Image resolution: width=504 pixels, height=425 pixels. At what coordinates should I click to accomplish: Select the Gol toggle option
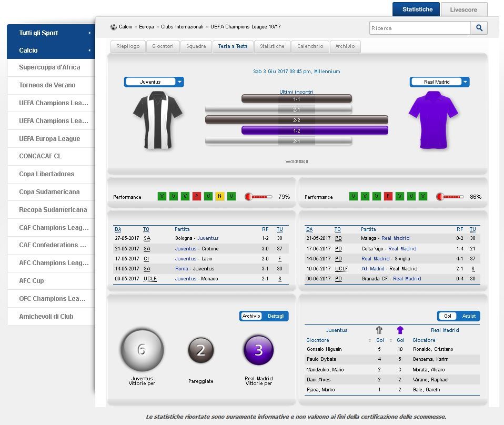[x=448, y=316]
